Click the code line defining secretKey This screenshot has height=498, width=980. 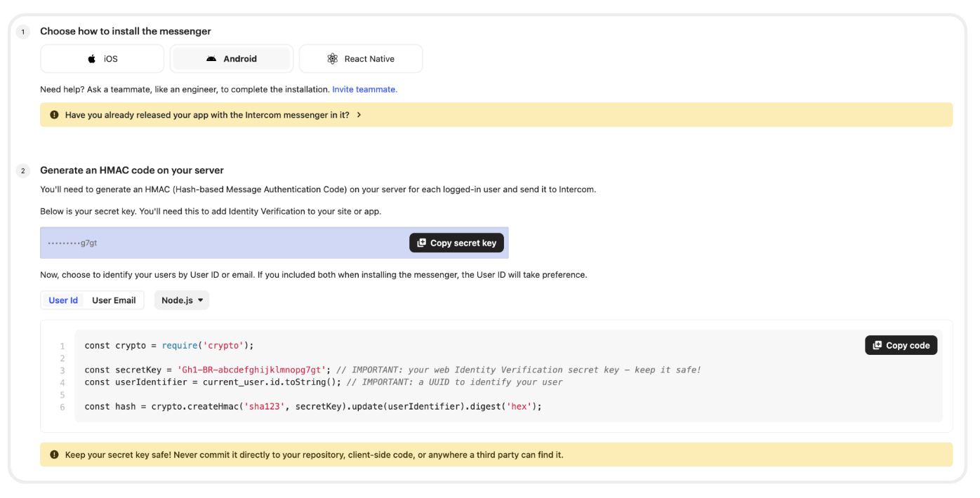tap(392, 370)
